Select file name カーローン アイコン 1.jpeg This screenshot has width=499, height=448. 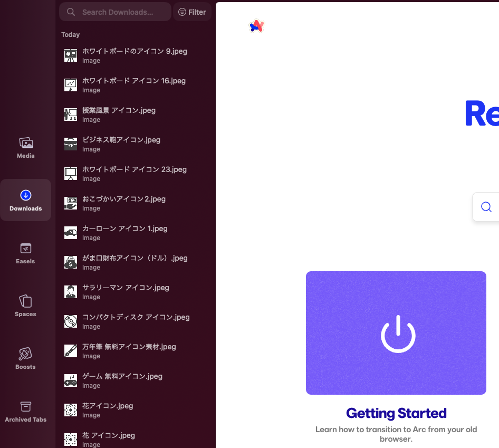pos(124,228)
